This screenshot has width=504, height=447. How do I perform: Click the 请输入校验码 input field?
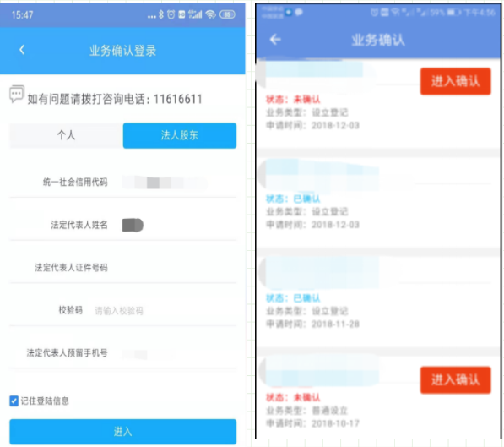tap(165, 311)
